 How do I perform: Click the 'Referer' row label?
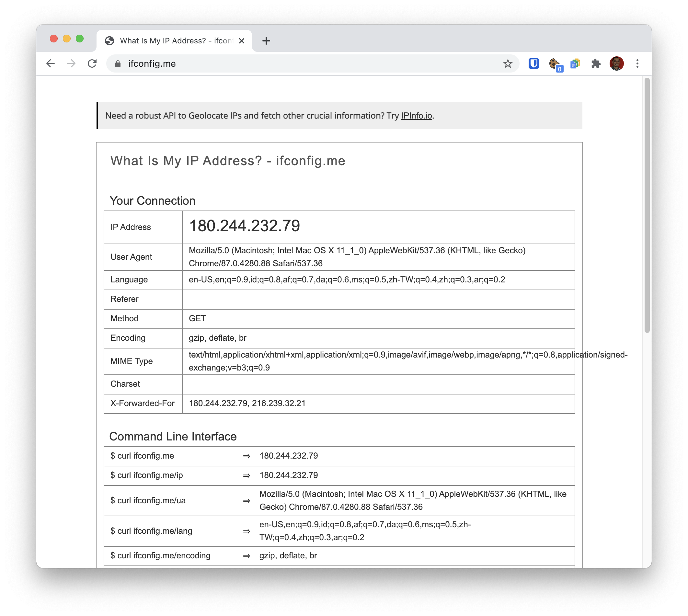click(x=124, y=299)
